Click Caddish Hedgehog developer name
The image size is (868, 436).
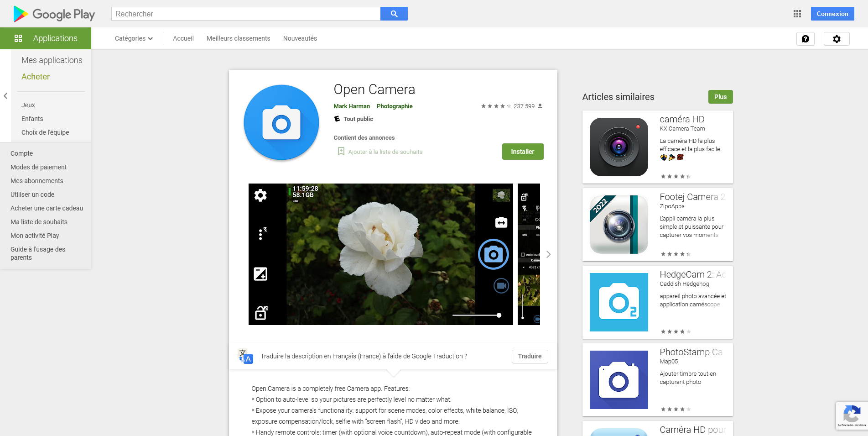coord(684,284)
